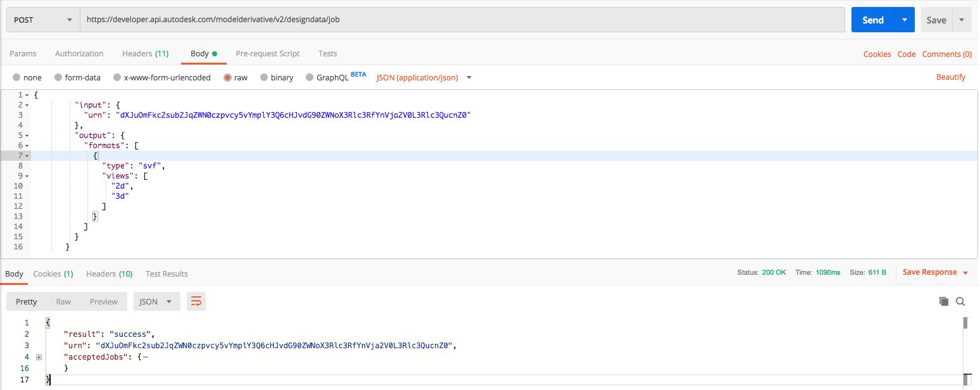Open the POST method dropdown

43,20
